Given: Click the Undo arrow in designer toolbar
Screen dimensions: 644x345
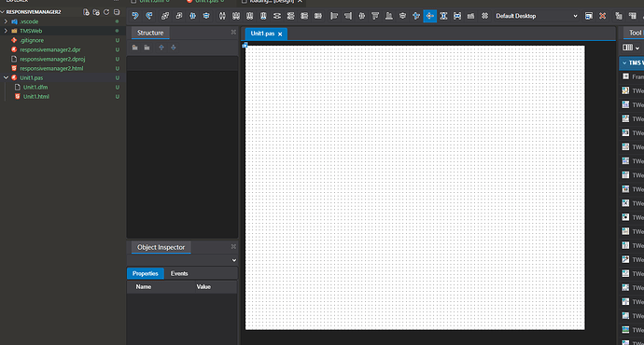Looking at the screenshot, I should click(135, 16).
